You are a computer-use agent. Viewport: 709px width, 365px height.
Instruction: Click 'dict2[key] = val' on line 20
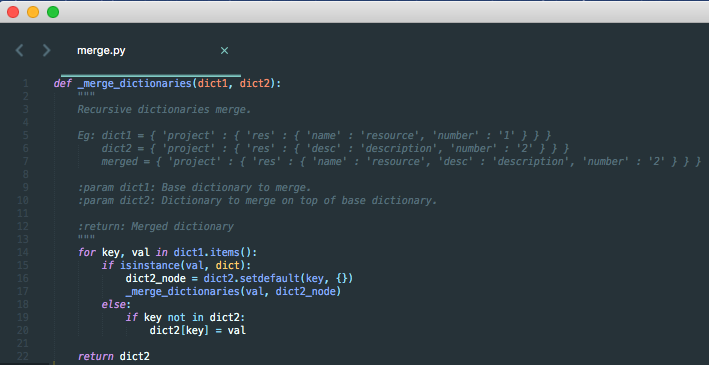click(198, 331)
